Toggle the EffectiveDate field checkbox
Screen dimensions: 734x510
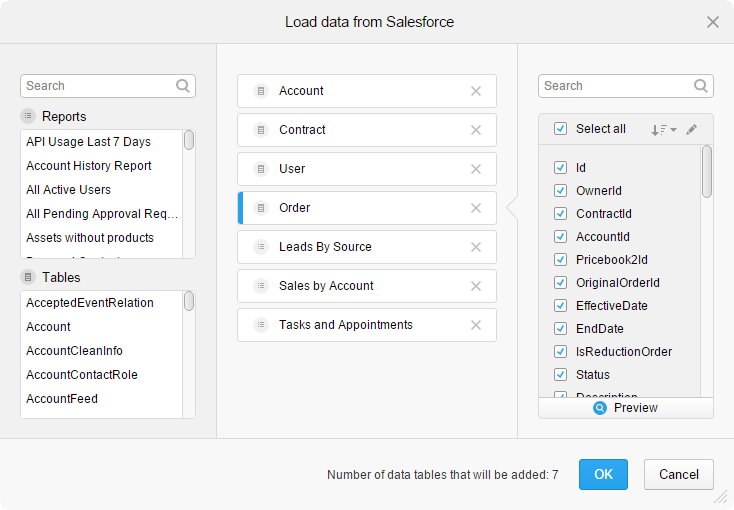coord(560,306)
